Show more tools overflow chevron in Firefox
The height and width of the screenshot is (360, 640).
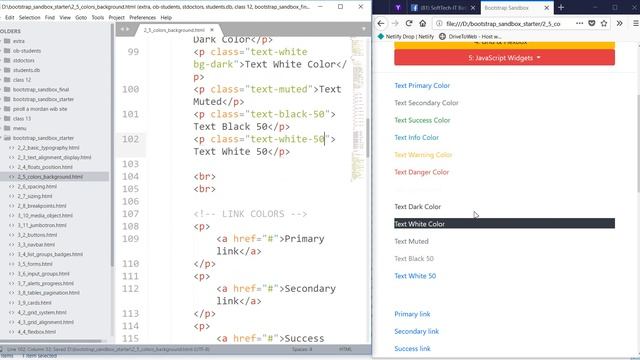(x=619, y=23)
